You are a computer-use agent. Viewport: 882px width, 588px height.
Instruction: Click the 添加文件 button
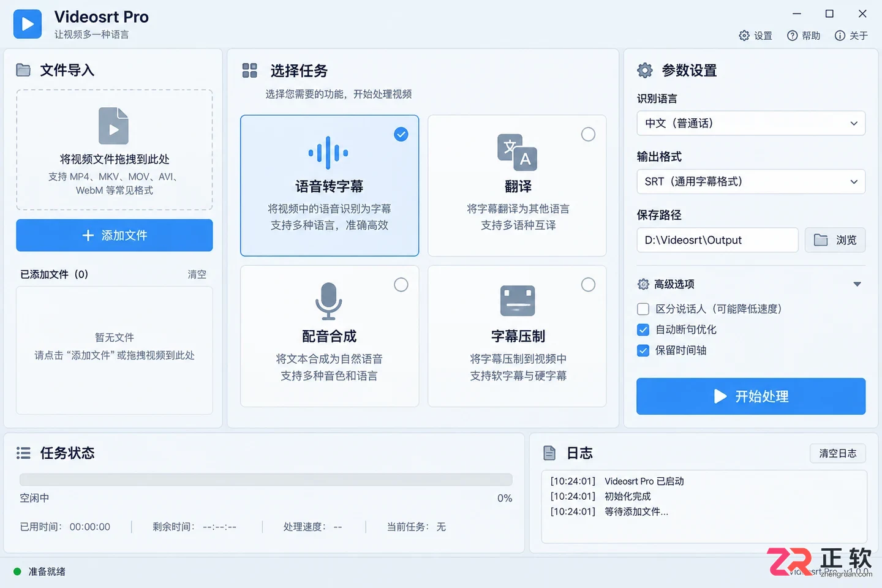click(x=115, y=235)
